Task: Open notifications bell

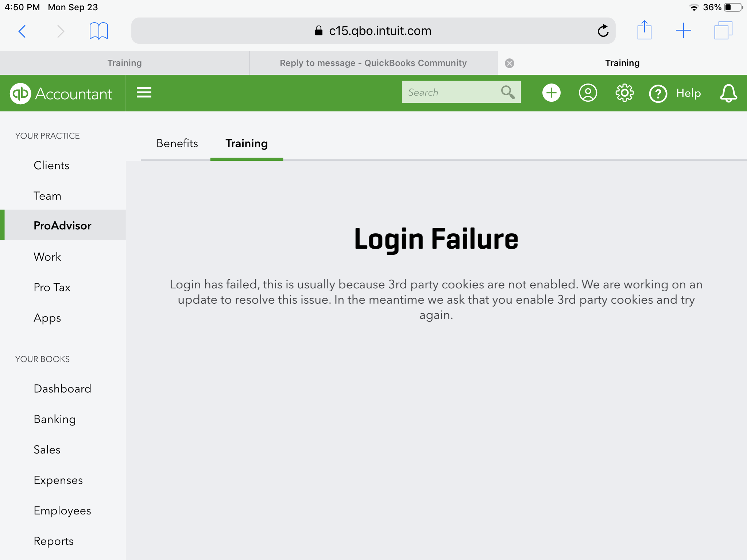Action: click(728, 93)
